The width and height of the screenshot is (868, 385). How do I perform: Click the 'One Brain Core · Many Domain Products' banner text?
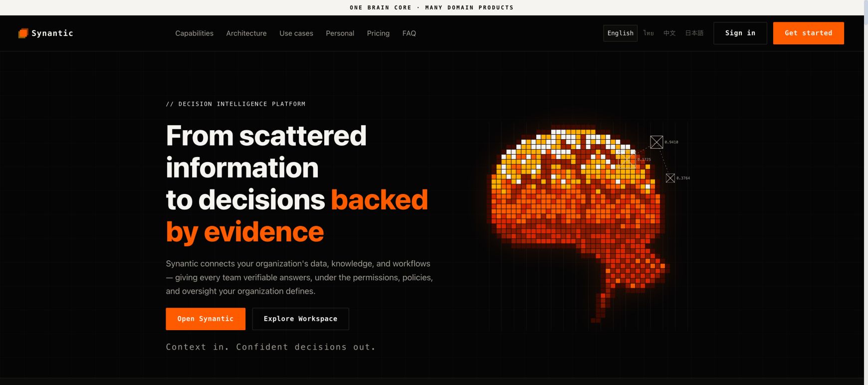click(432, 7)
